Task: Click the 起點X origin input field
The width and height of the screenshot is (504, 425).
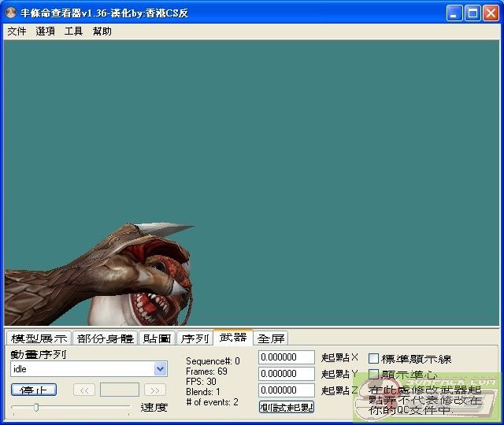Action: coord(287,358)
